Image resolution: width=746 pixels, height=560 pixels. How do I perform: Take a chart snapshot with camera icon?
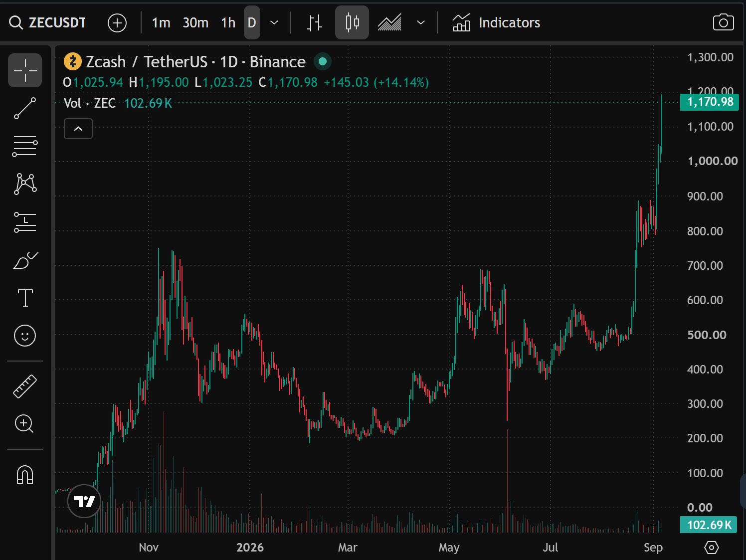pos(723,23)
